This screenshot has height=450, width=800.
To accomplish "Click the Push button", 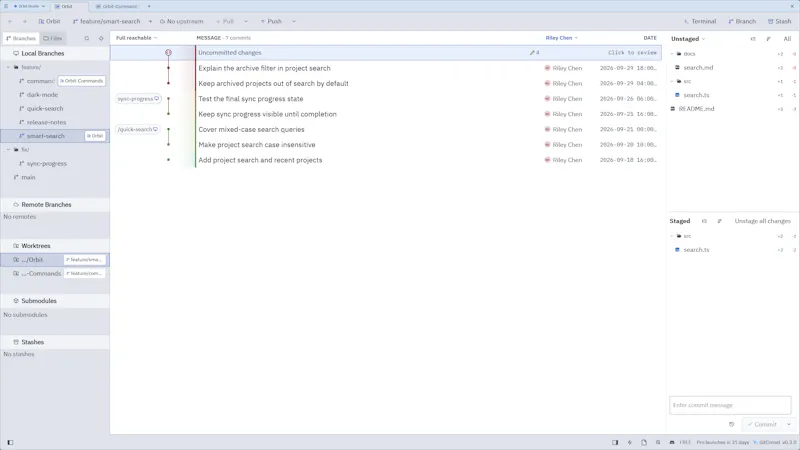I will pos(271,21).
